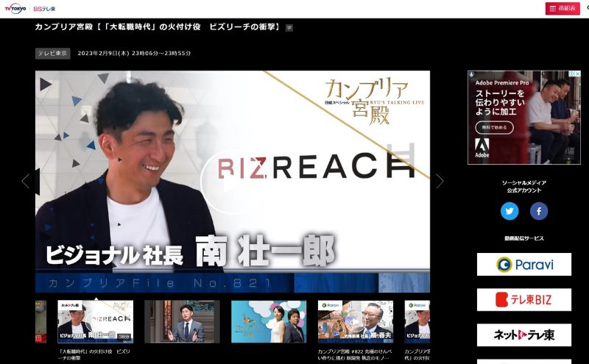This screenshot has width=589, height=364.
Task: Play the BIZREACH main video
Action: 233,181
